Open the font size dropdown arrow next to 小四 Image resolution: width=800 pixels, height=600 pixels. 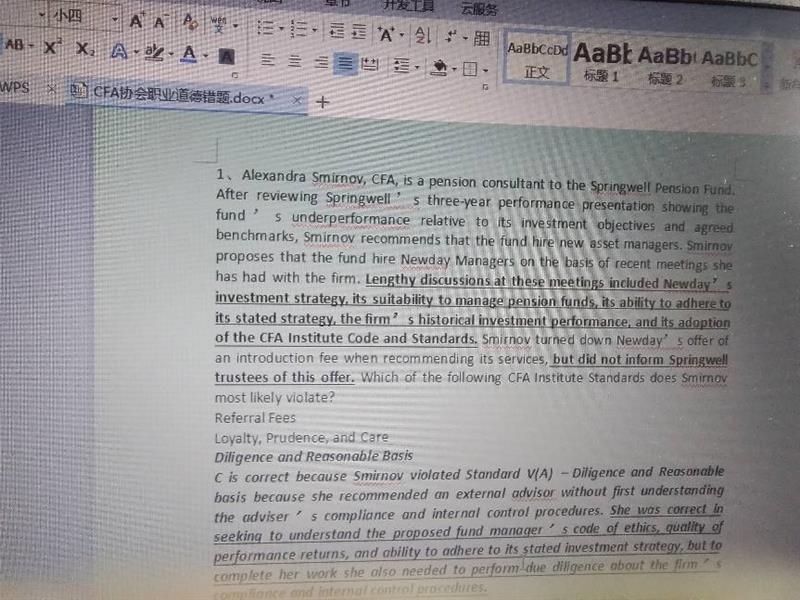(x=115, y=19)
